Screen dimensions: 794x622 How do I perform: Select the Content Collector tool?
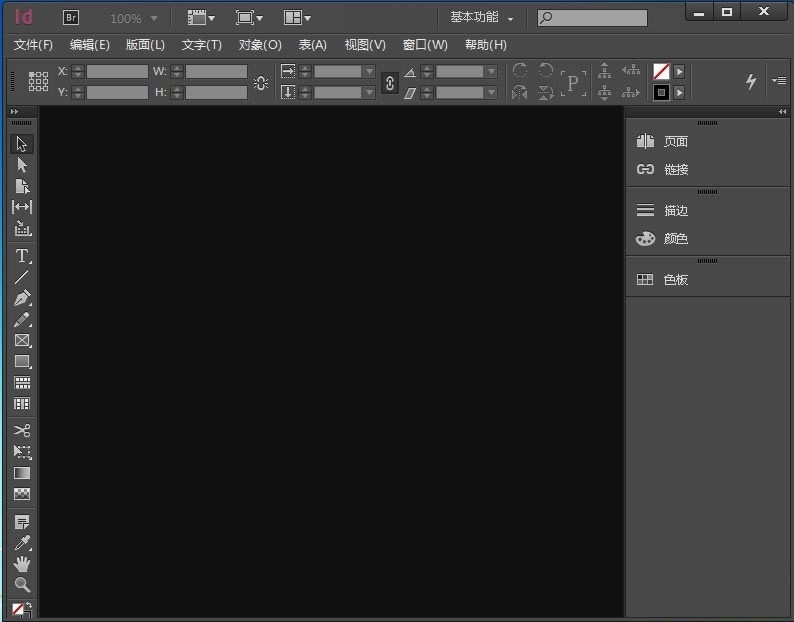click(22, 228)
